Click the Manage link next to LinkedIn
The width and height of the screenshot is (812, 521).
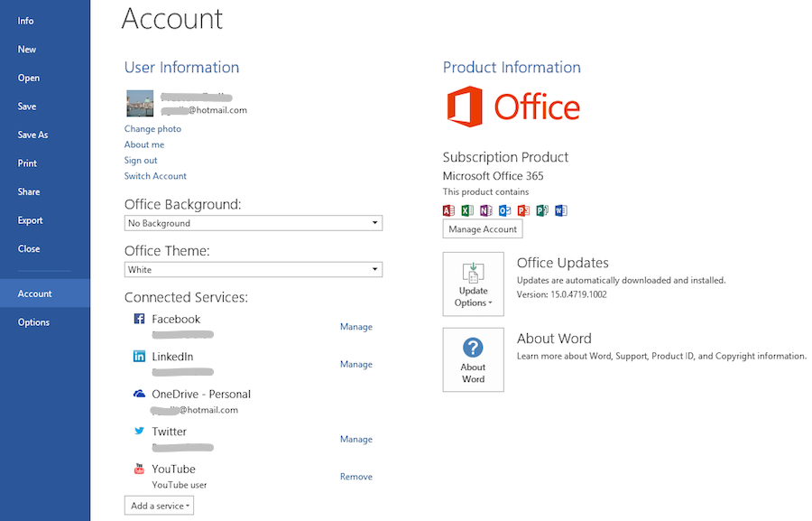(x=355, y=364)
